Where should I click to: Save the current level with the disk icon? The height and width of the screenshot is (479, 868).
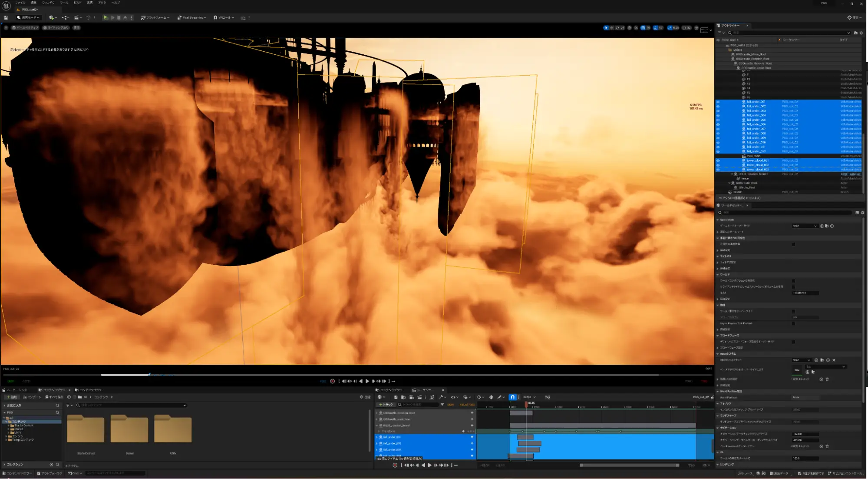tap(6, 18)
